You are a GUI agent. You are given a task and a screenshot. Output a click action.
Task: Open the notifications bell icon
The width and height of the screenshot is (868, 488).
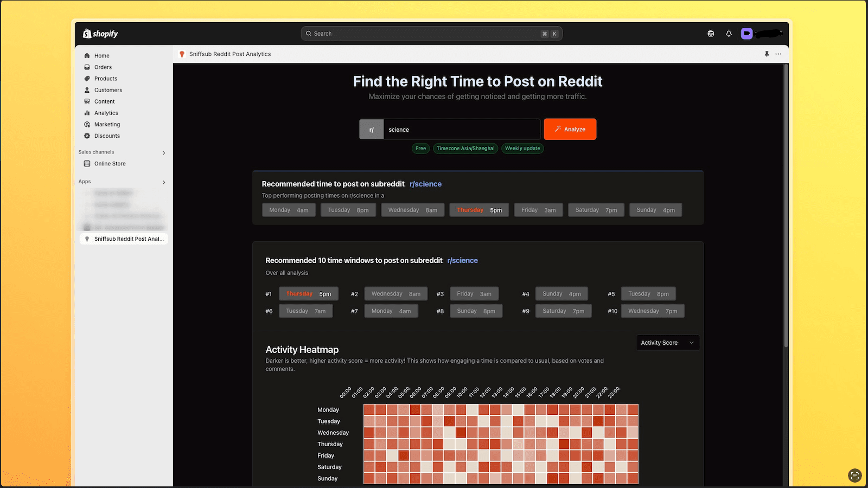pos(729,34)
